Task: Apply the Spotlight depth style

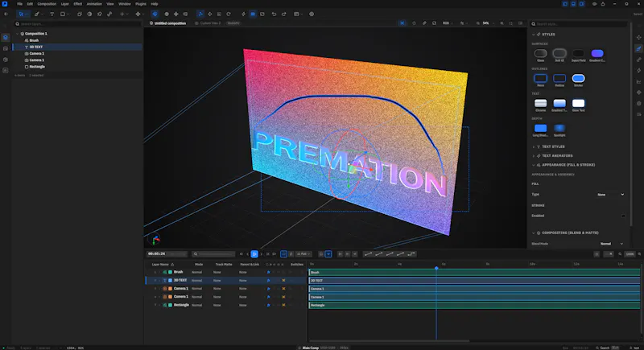Action: (559, 129)
